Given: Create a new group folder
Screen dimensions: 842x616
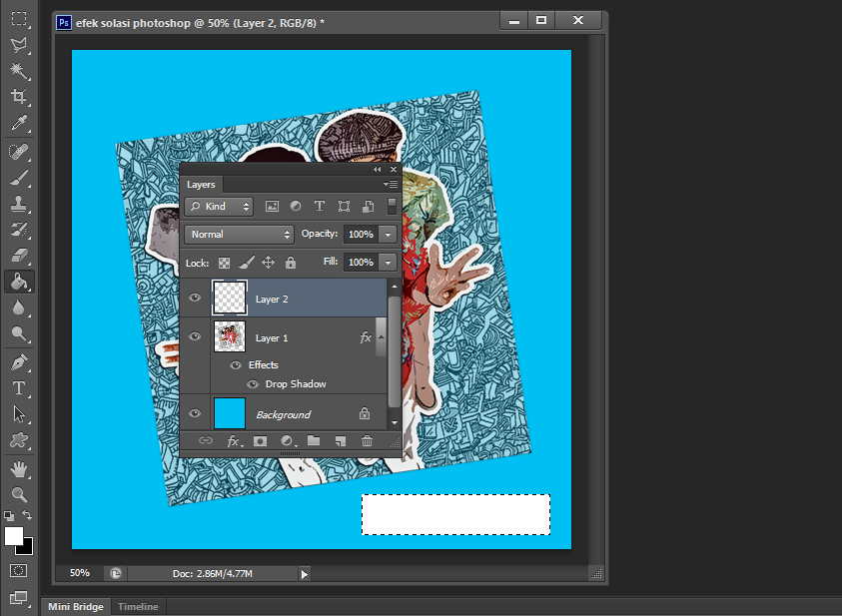Looking at the screenshot, I should [314, 441].
